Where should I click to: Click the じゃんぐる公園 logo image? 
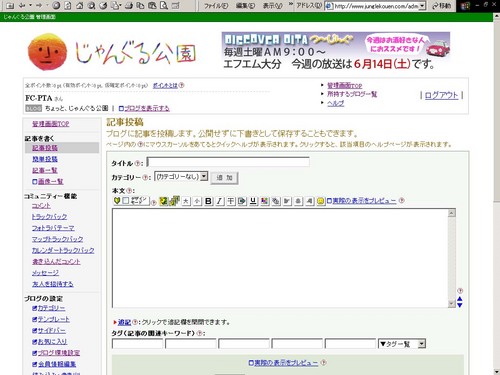(112, 52)
